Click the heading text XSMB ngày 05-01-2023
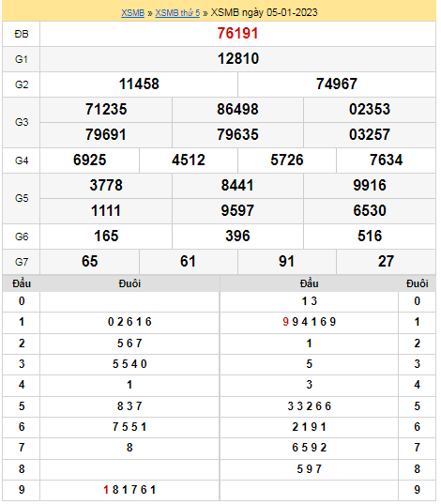This screenshot has width=441, height=504. [x=265, y=12]
